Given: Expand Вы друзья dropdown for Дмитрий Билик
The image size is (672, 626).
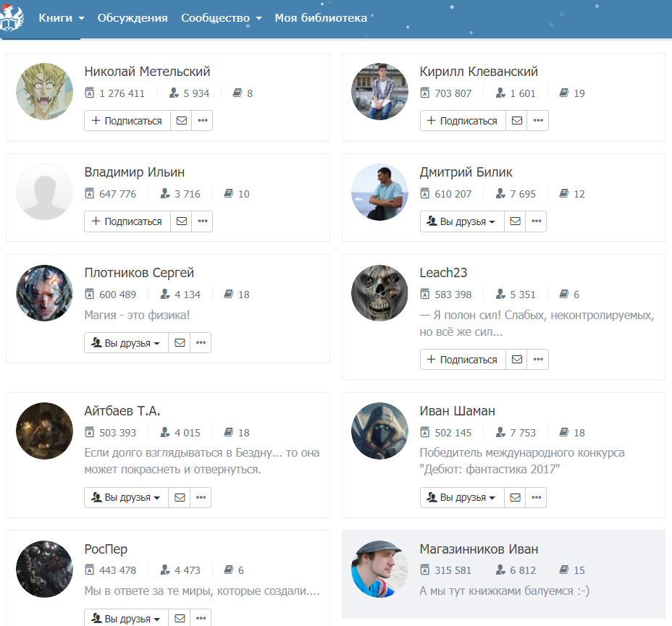Looking at the screenshot, I should (x=462, y=221).
